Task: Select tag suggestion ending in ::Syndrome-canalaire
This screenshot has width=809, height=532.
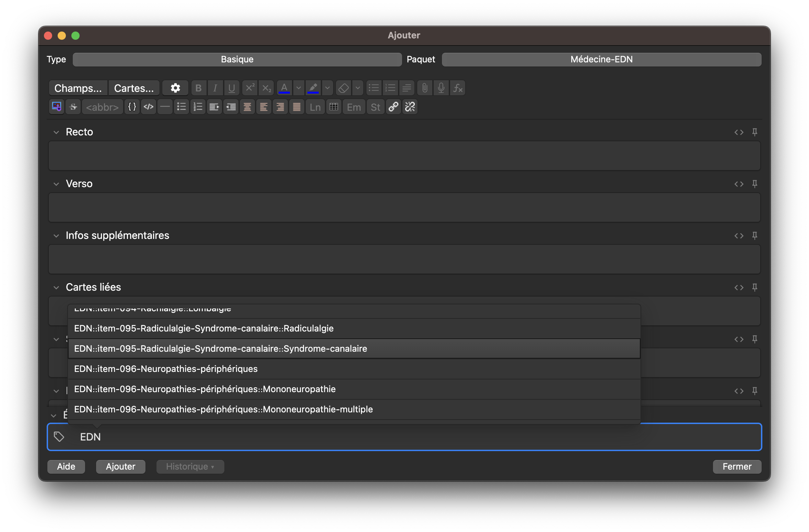Action: coord(354,349)
